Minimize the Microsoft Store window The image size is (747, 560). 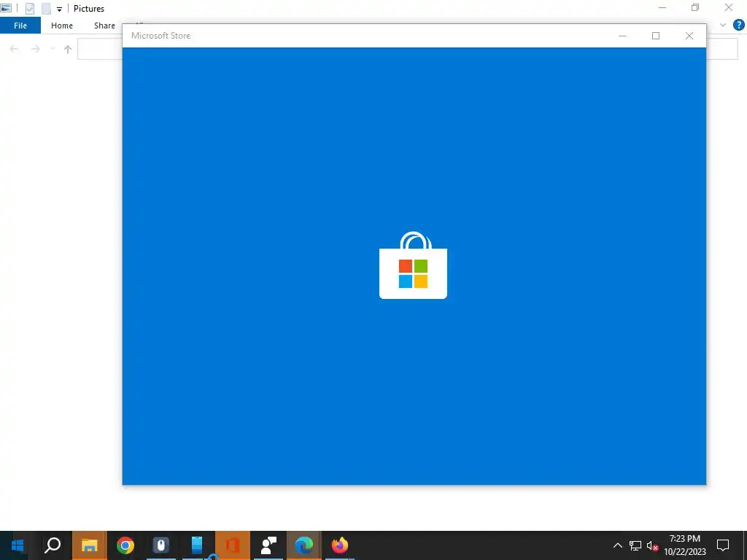622,36
